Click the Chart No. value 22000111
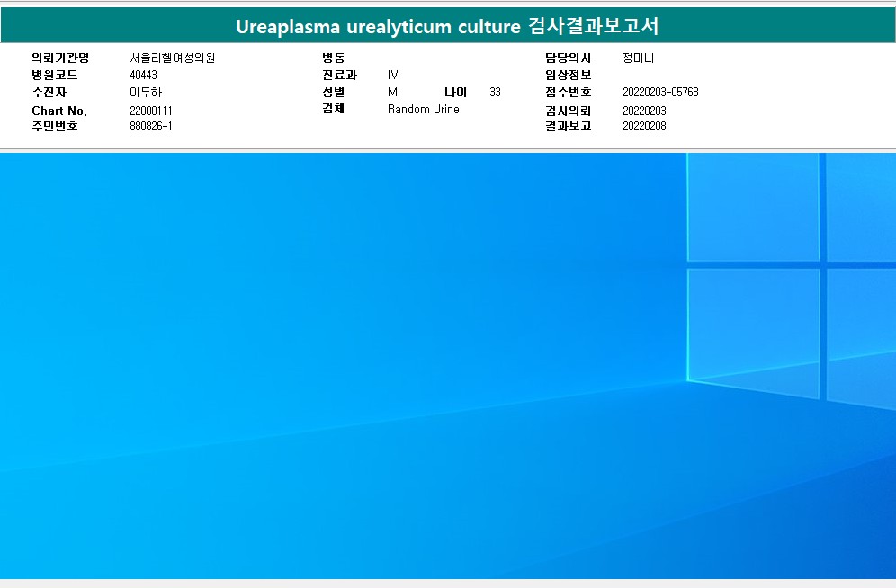896x588 pixels. (151, 111)
